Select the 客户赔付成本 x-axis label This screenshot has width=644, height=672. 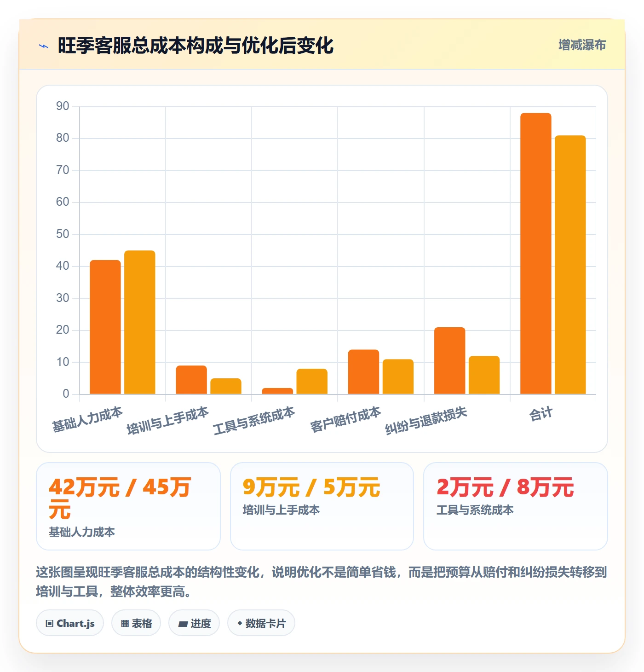345,419
